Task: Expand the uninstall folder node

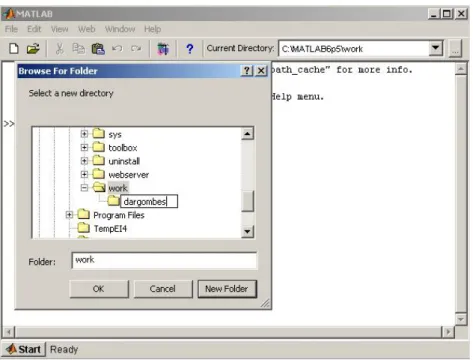Action: [84, 161]
